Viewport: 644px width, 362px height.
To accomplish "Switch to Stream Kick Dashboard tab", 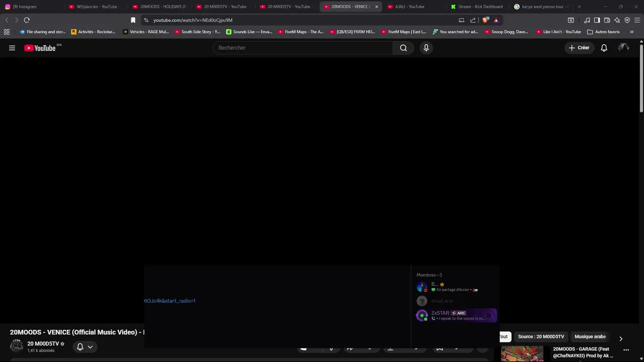I will tap(477, 7).
